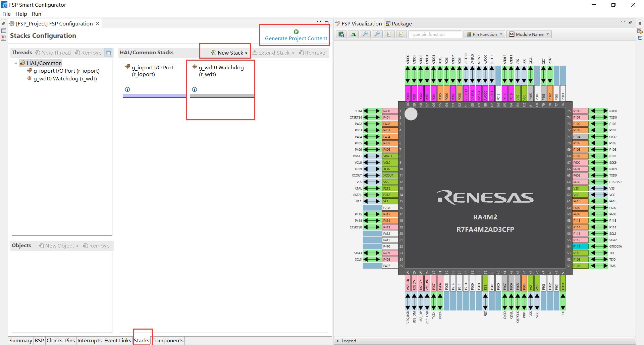Click the P400 pin box on chip
Image resolution: width=644 pixels, height=345 pixels.
[x=390, y=111]
